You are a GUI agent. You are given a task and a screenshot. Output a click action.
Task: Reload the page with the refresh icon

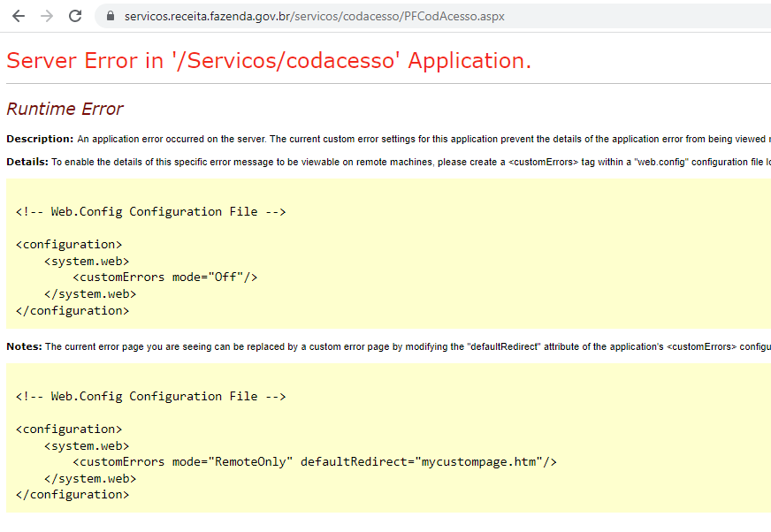(x=75, y=16)
